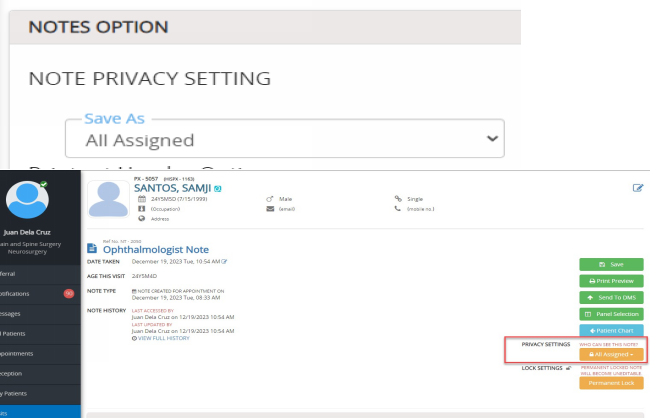Click the lock icon beside Lock Settings
This screenshot has width=650, height=419.
(568, 368)
